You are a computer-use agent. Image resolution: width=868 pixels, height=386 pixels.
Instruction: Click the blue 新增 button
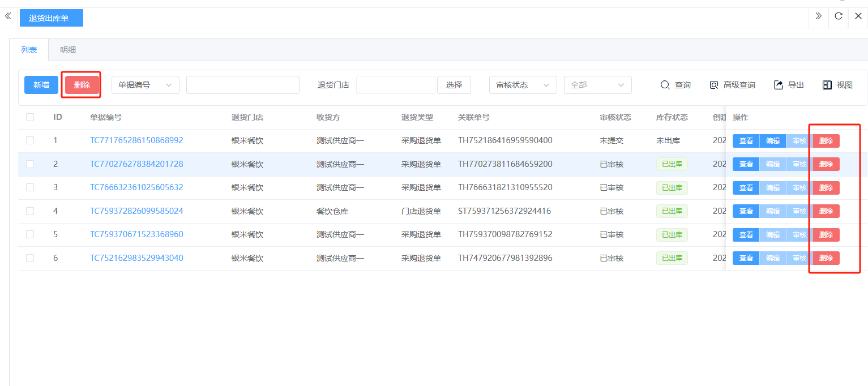click(41, 85)
